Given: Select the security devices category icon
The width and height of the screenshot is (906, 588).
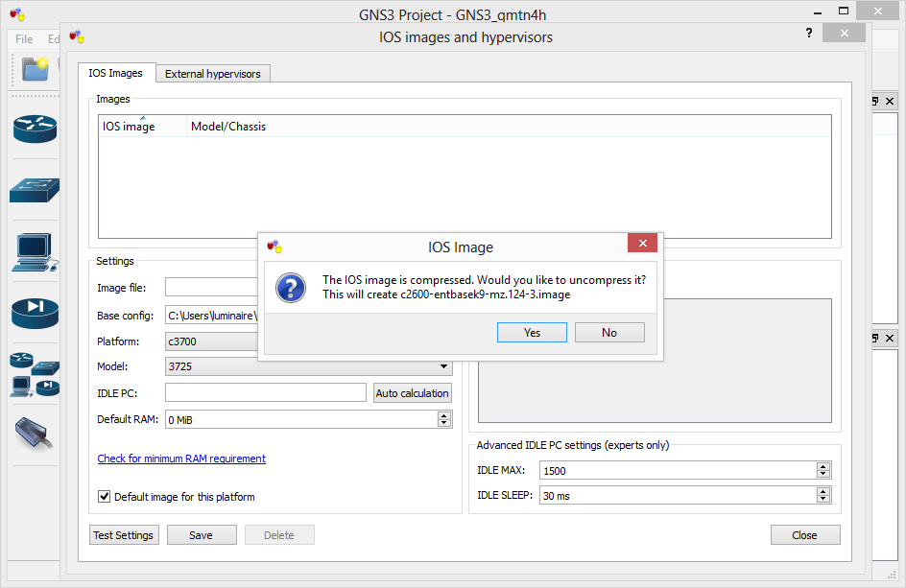Looking at the screenshot, I should 35,313.
